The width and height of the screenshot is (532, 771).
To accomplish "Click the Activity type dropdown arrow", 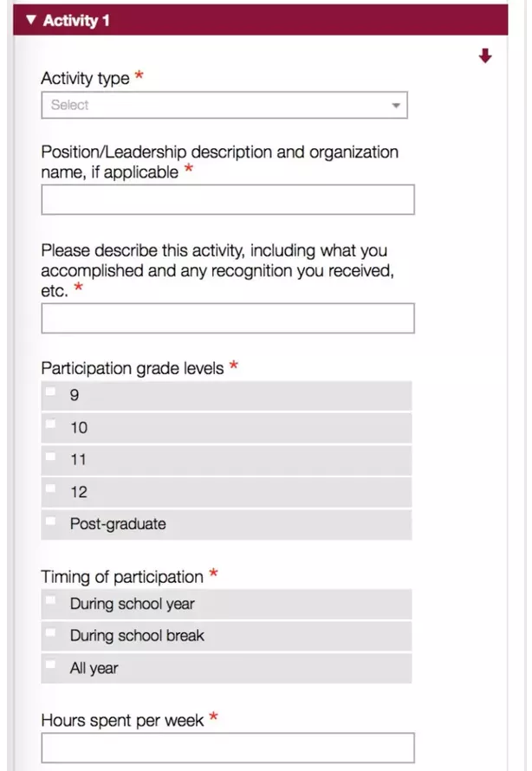I will [396, 106].
